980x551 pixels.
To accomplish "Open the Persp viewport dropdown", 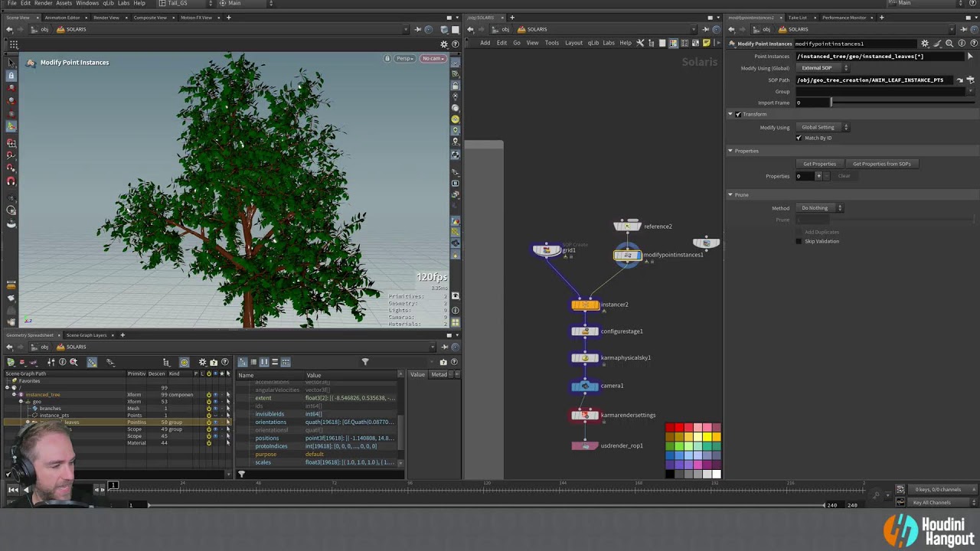I will pos(405,58).
